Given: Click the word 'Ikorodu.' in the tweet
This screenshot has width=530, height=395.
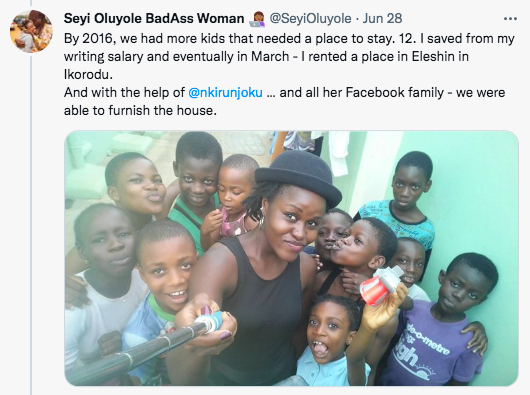Looking at the screenshot, I should tap(88, 74).
